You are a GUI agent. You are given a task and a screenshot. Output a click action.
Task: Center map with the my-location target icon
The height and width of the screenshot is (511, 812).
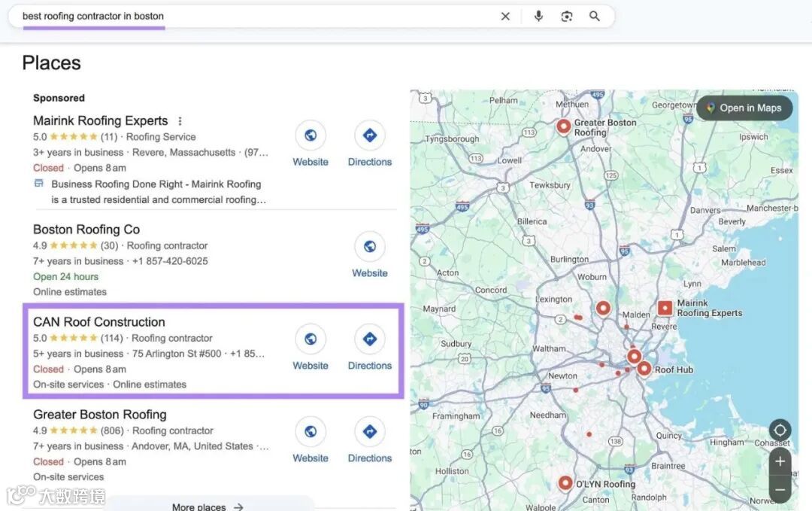780,430
